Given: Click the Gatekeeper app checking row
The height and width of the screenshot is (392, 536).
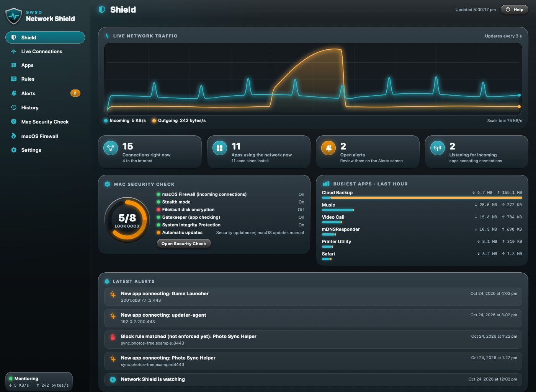Looking at the screenshot, I should [230, 217].
